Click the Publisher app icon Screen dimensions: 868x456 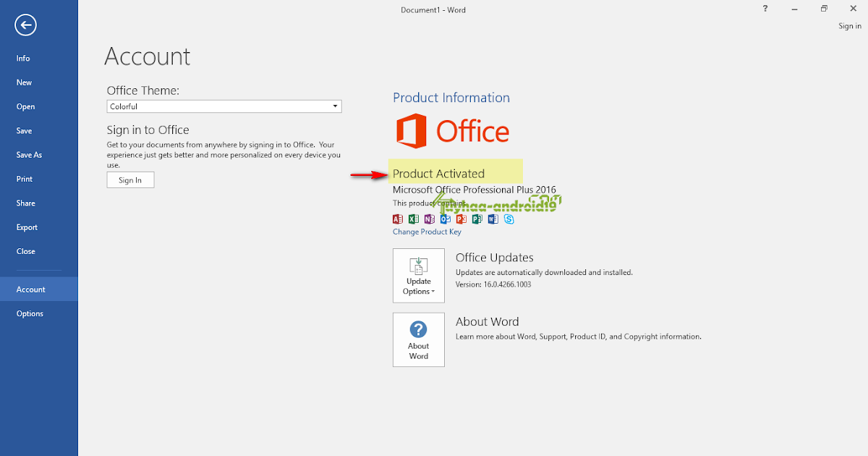click(x=477, y=219)
